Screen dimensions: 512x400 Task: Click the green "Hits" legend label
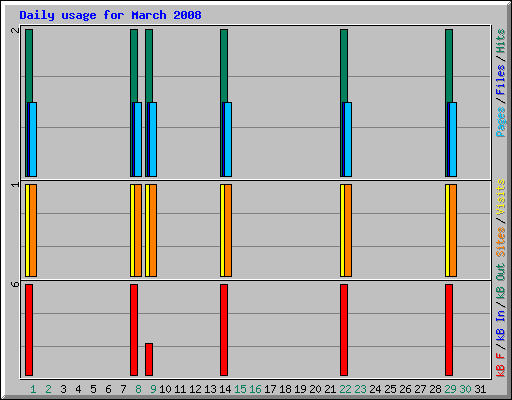[501, 41]
